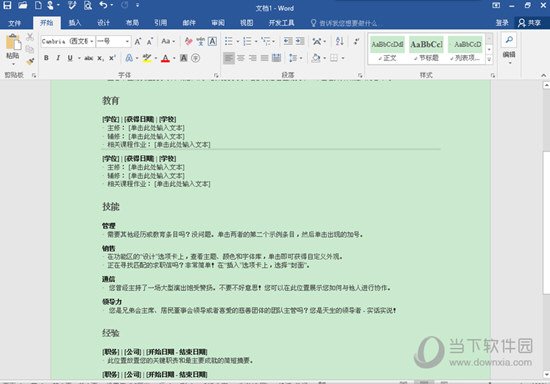Click the Sort A-Z icon
The width and height of the screenshot is (550, 384).
click(x=340, y=41)
